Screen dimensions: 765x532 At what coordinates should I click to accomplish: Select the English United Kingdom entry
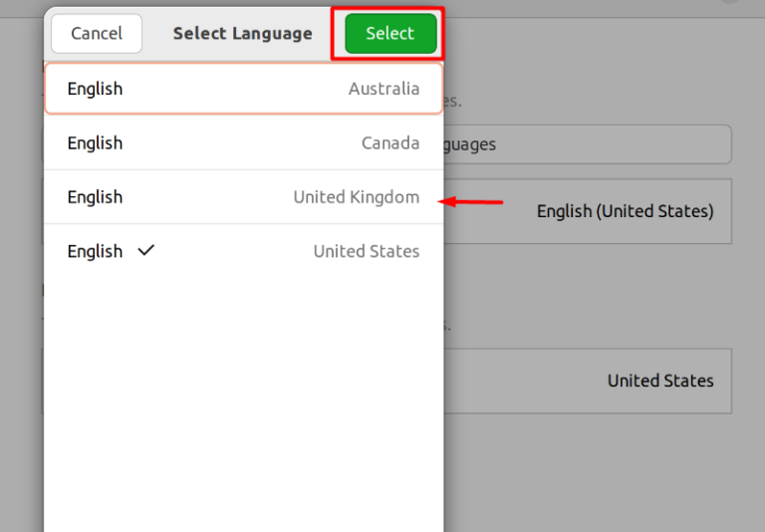click(x=243, y=197)
